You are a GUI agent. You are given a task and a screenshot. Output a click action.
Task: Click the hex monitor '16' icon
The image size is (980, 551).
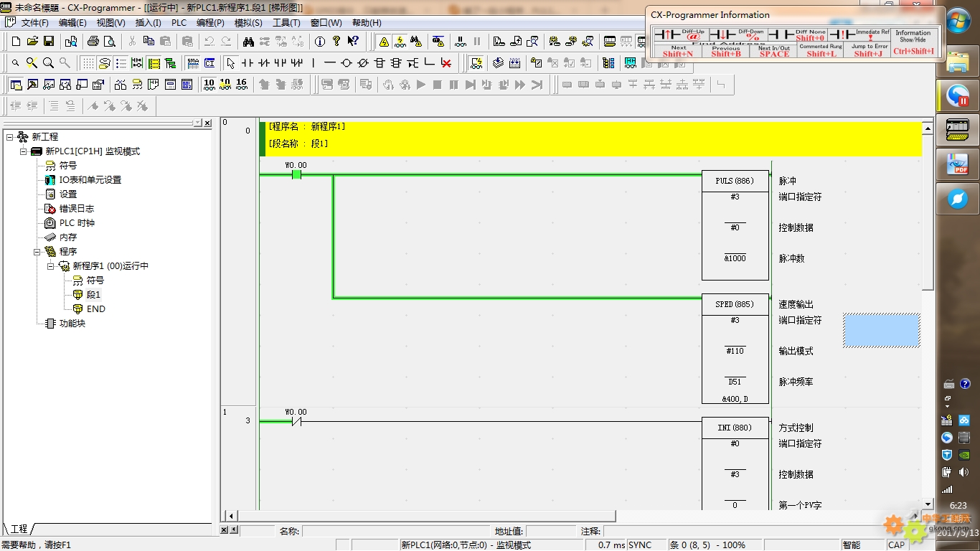(x=242, y=85)
